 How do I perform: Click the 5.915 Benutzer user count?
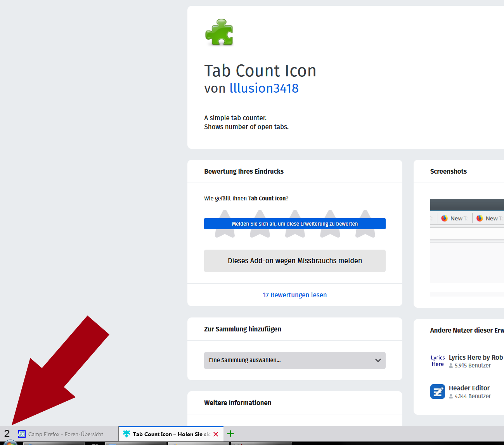(473, 366)
